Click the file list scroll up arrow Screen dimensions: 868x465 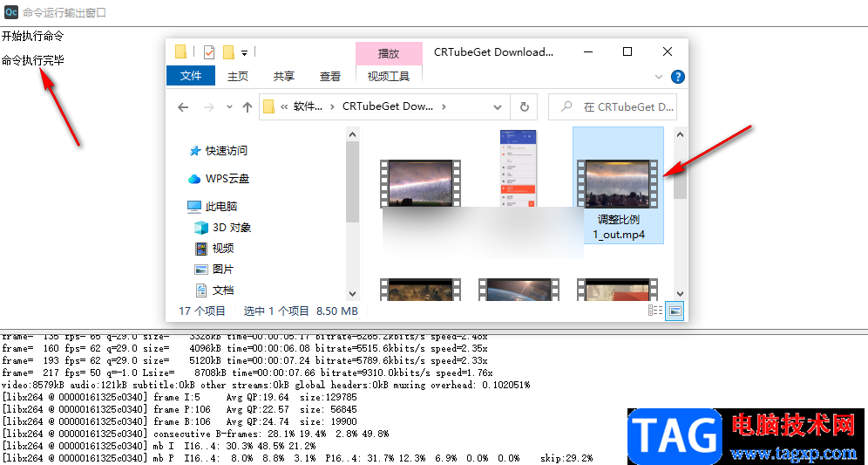[681, 134]
